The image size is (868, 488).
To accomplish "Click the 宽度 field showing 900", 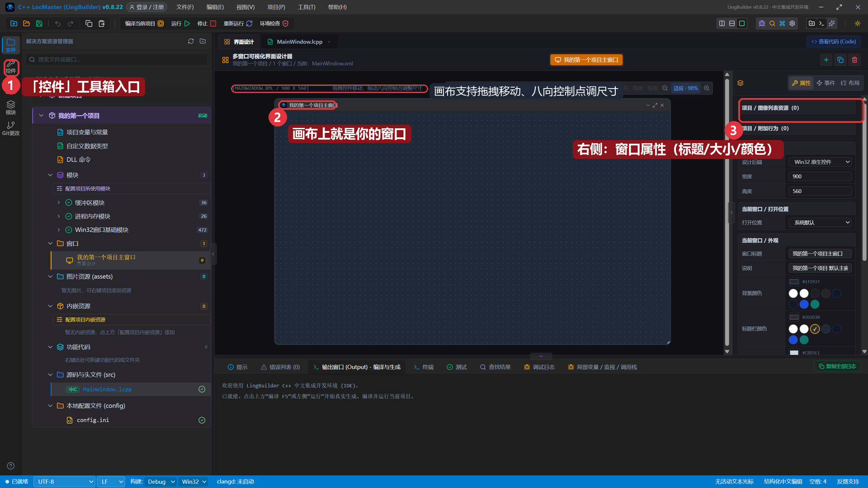I will point(820,177).
